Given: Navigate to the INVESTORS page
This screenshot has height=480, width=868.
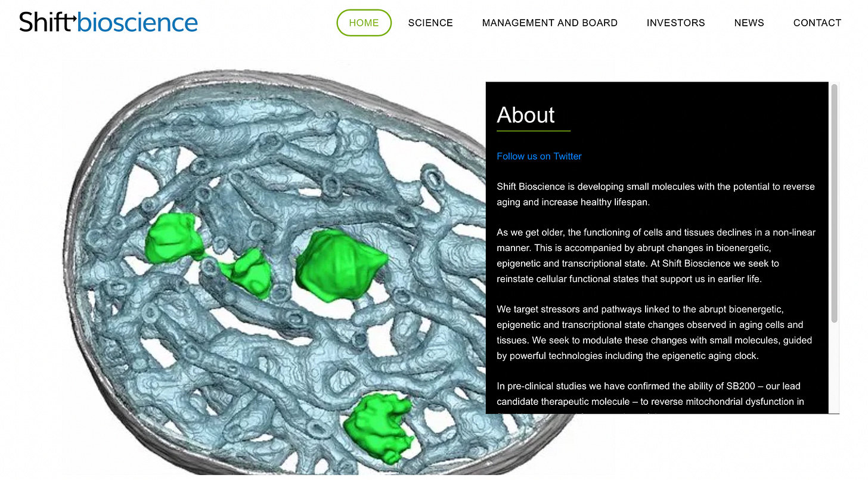Looking at the screenshot, I should point(675,23).
